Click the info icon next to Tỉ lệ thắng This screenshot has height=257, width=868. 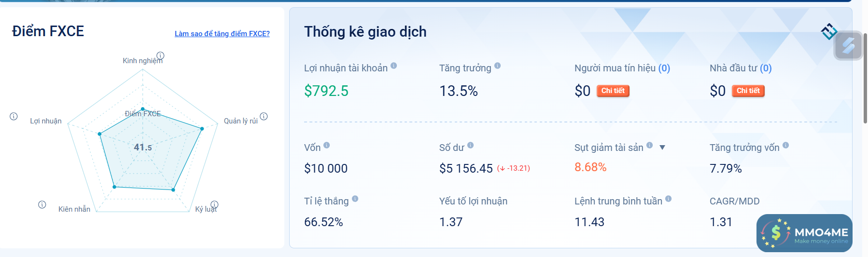(355, 199)
